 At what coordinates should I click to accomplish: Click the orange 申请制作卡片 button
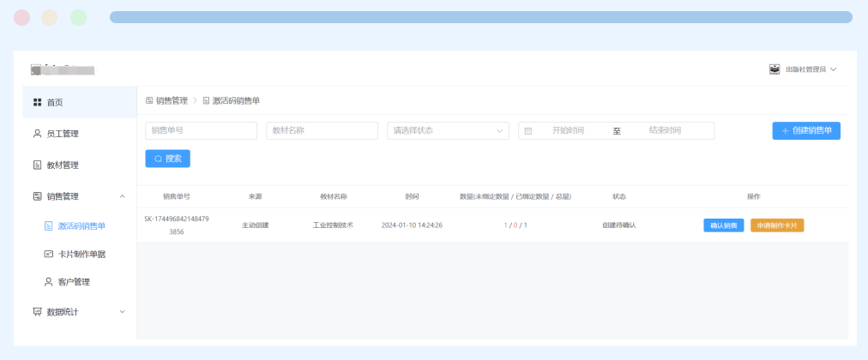click(777, 225)
